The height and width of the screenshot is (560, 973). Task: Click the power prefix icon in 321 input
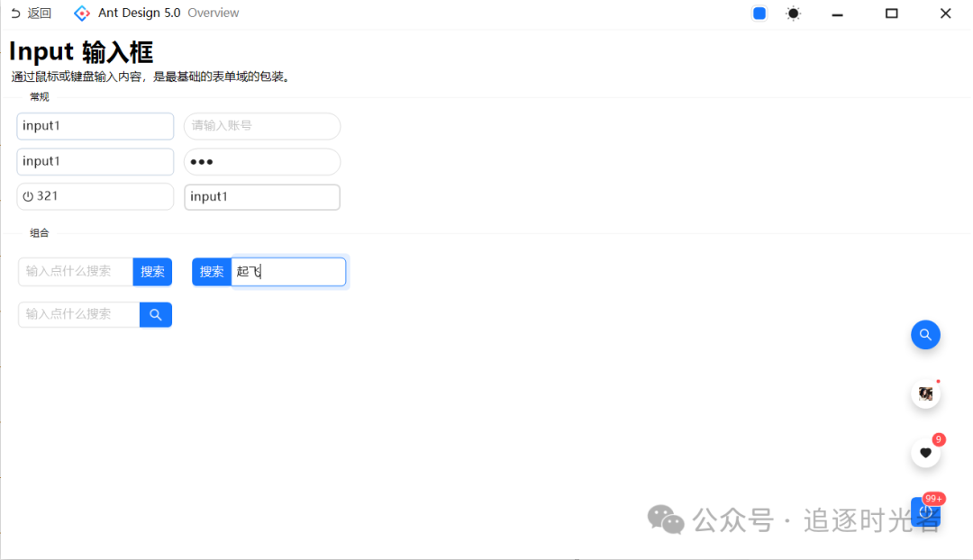coord(27,195)
